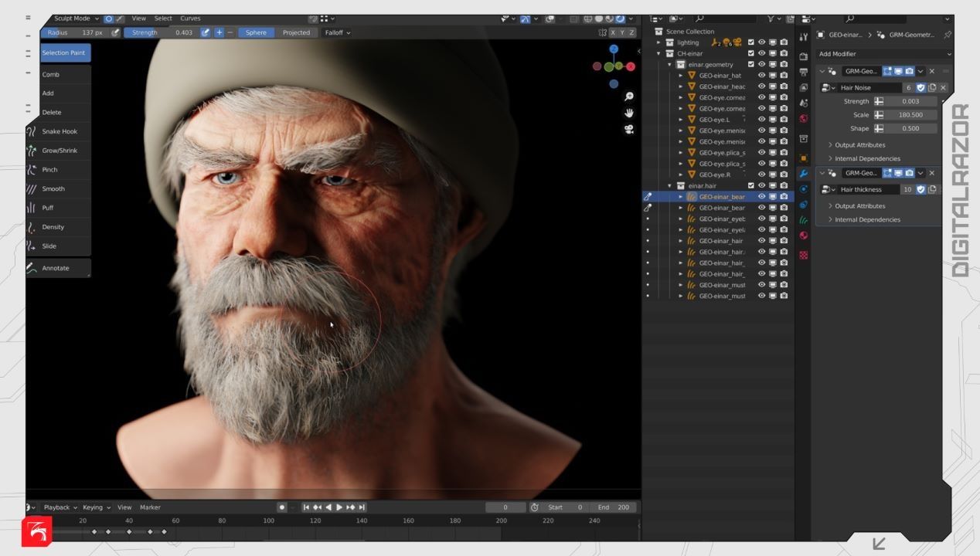Choose the Pinch curves tool
Screen dimensions: 980x556
(x=49, y=170)
